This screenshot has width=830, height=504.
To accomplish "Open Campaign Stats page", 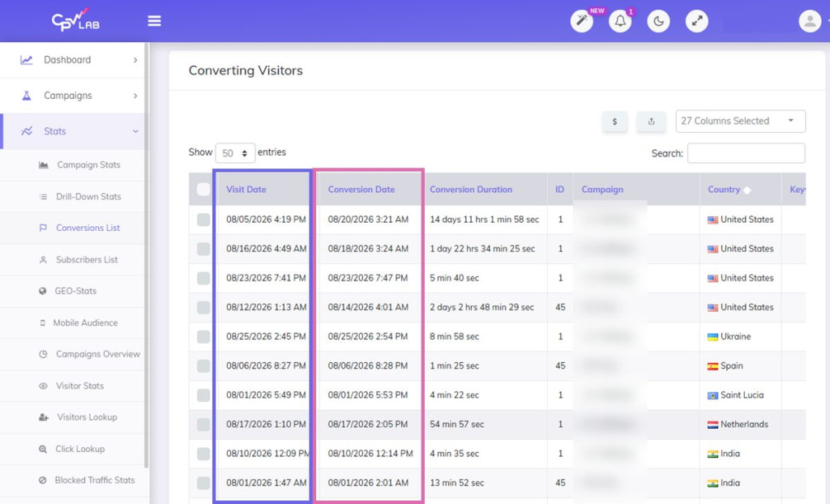I will pyautogui.click(x=88, y=164).
